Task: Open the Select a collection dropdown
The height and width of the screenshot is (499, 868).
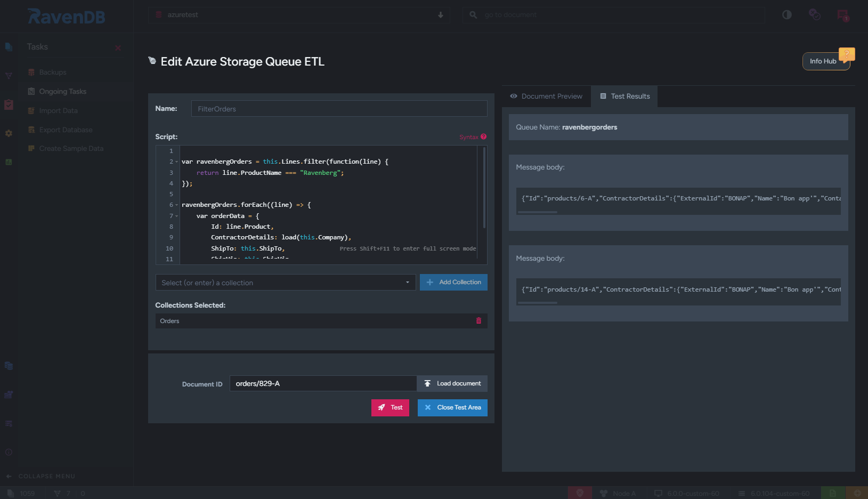Action: 286,283
